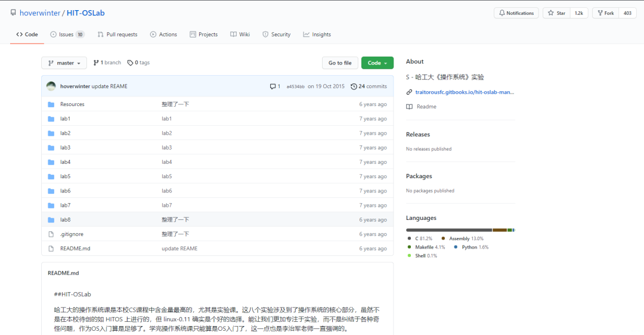Click the file icon for .gitignore
Screen dimensions: 644x335
pos(51,234)
